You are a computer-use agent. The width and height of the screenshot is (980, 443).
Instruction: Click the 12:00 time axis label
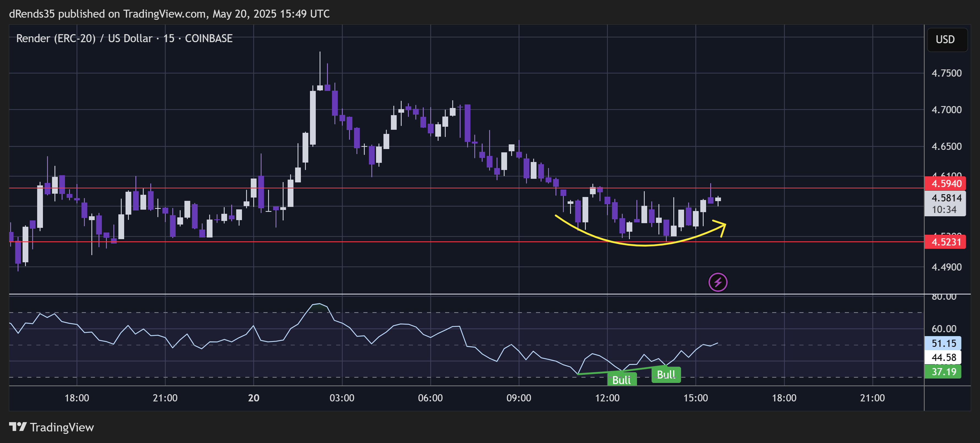pos(607,398)
